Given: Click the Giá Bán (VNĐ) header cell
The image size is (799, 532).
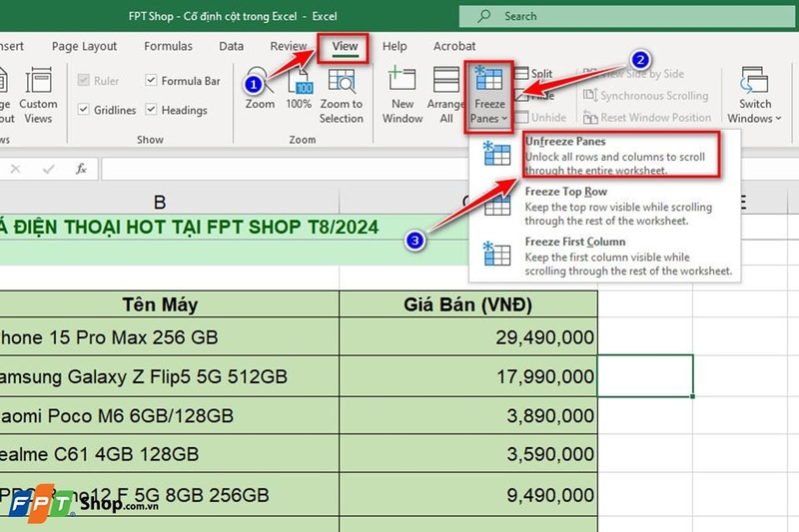Looking at the screenshot, I should tap(468, 304).
